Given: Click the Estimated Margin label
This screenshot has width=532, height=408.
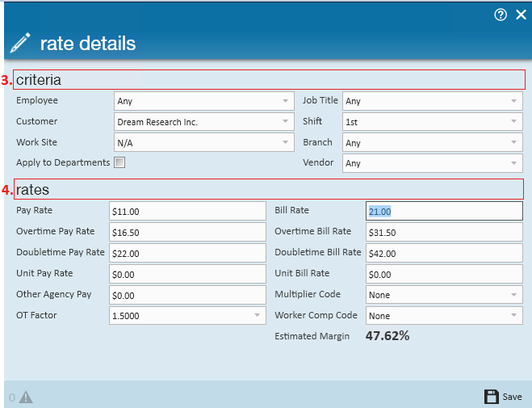Looking at the screenshot, I should (312, 336).
